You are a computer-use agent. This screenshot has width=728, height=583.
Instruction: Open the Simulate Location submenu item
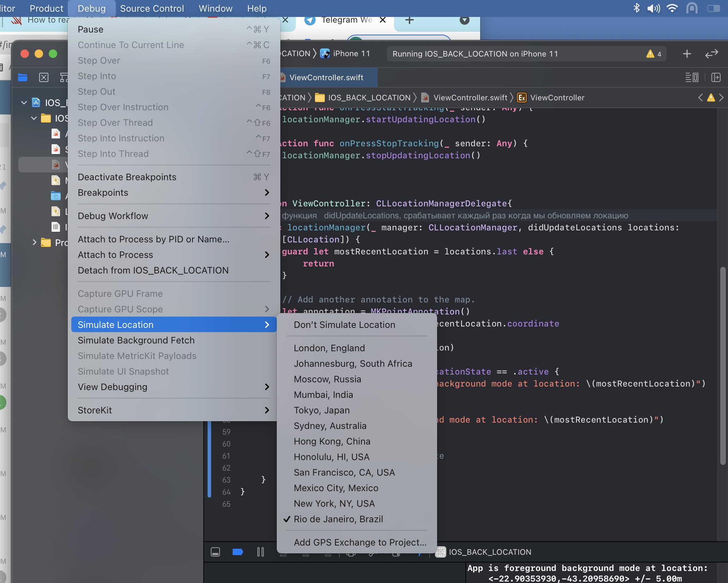coord(174,325)
